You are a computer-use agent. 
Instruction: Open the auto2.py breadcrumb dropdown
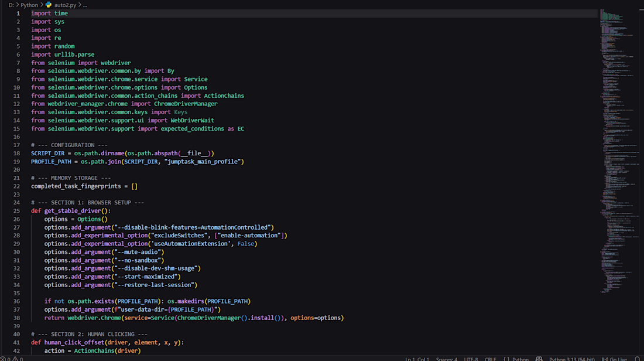point(66,5)
